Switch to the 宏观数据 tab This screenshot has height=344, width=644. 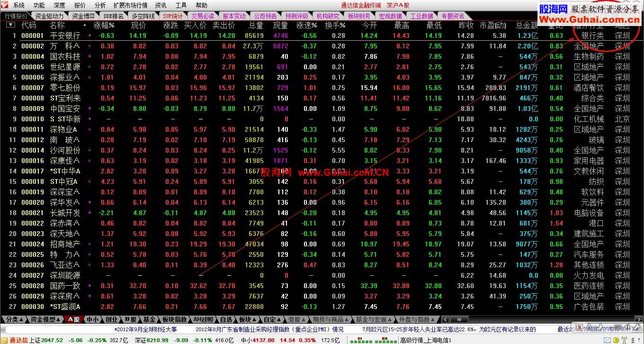(x=390, y=16)
